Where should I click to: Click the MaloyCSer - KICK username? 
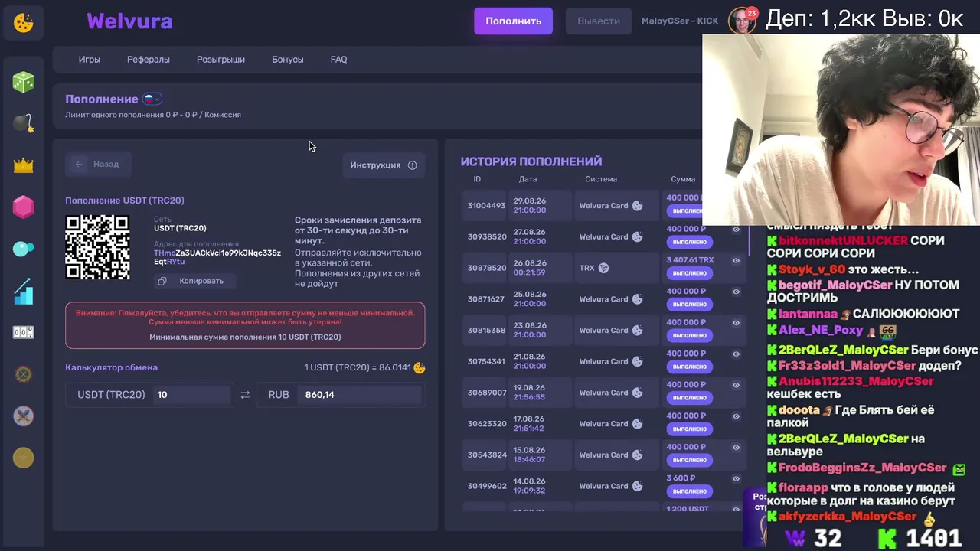680,21
